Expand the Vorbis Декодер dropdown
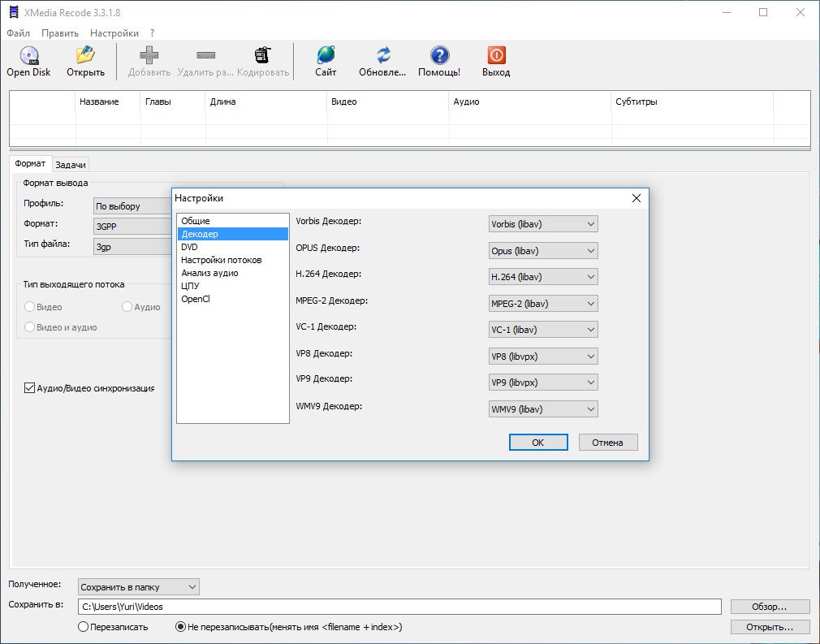 tap(543, 223)
